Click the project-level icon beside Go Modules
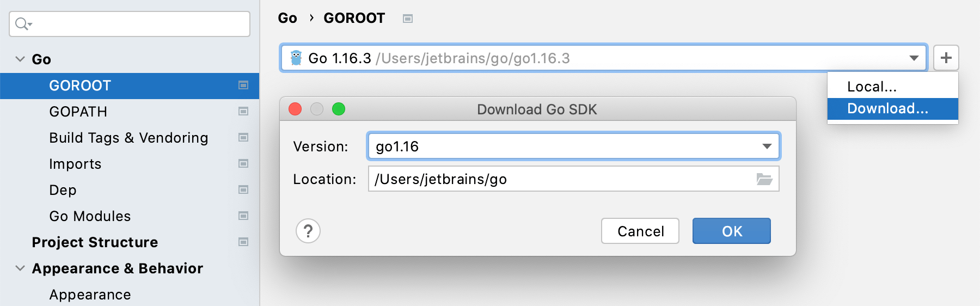Image resolution: width=980 pixels, height=306 pixels. pyautogui.click(x=243, y=216)
